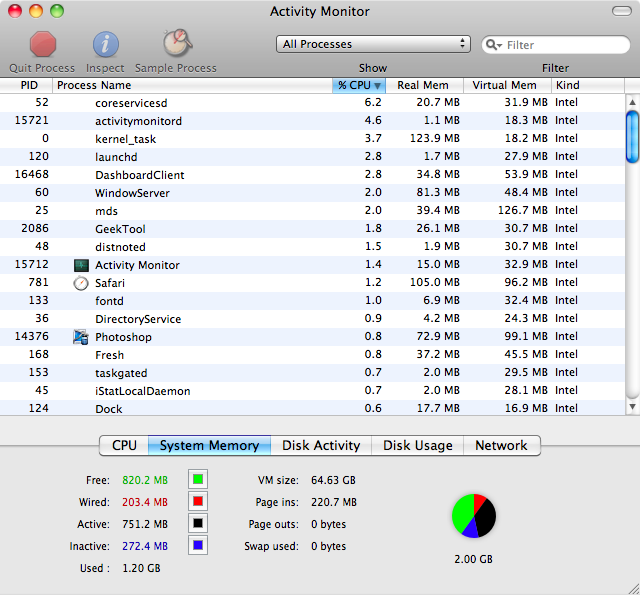Viewport: 640px width, 595px height.
Task: Select the Fresh process row
Action: (312, 355)
